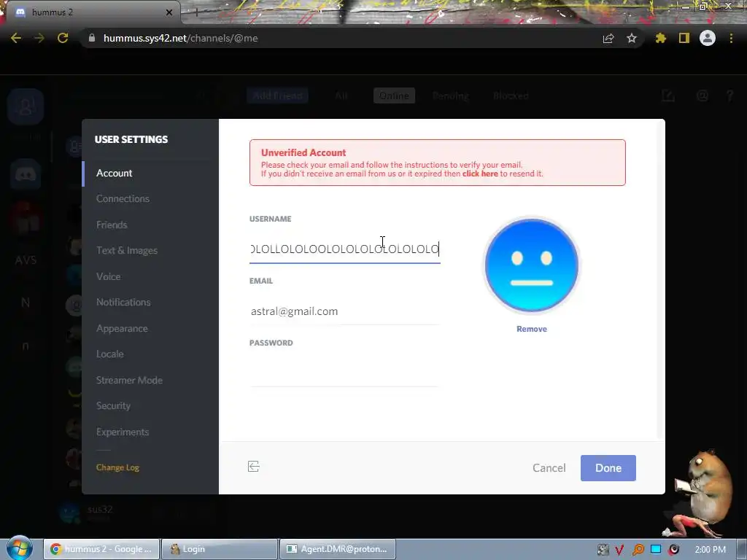The image size is (747, 560).
Task: Click 'click here' to resend verification email
Action: pyautogui.click(x=480, y=174)
